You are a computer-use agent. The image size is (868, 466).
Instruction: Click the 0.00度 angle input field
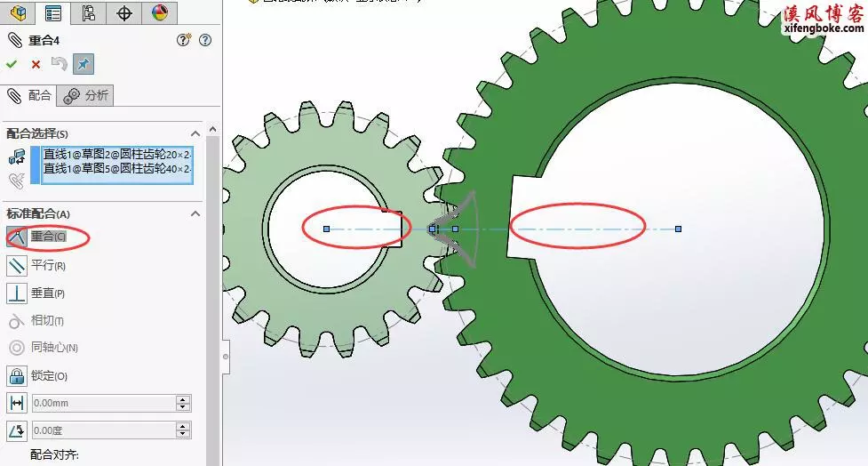(104, 430)
